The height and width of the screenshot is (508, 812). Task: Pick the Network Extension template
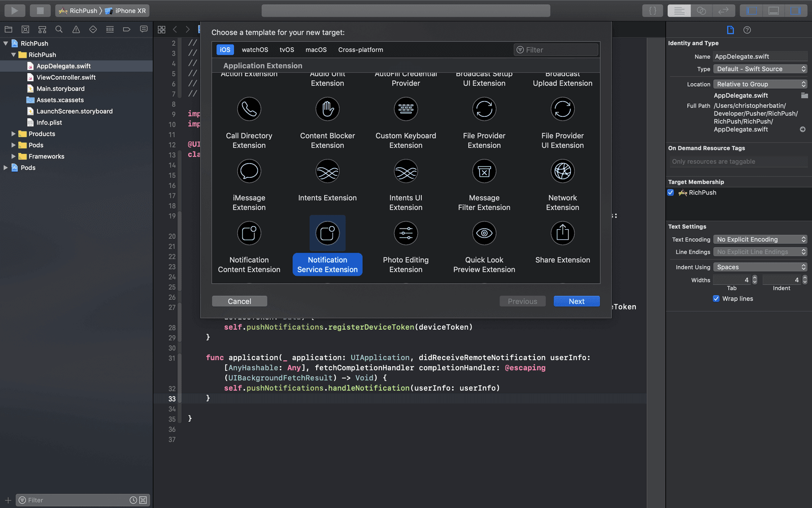[562, 184]
